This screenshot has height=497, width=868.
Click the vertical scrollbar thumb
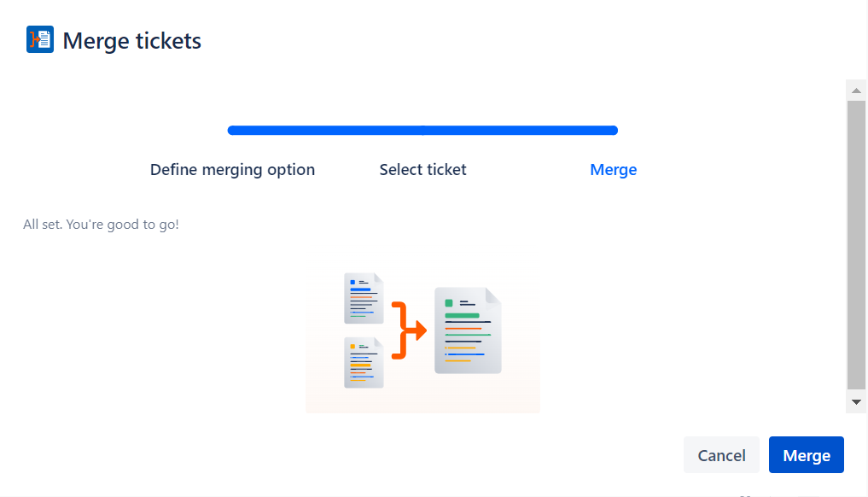[x=855, y=243]
